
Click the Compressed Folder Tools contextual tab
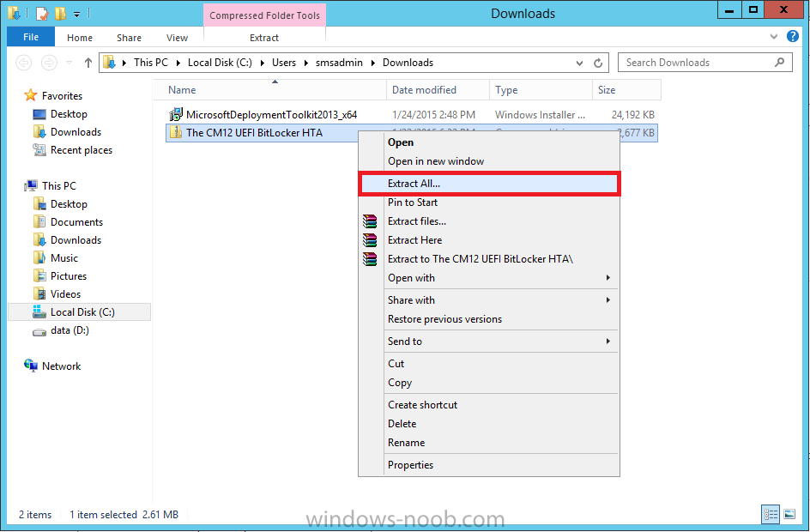264,15
